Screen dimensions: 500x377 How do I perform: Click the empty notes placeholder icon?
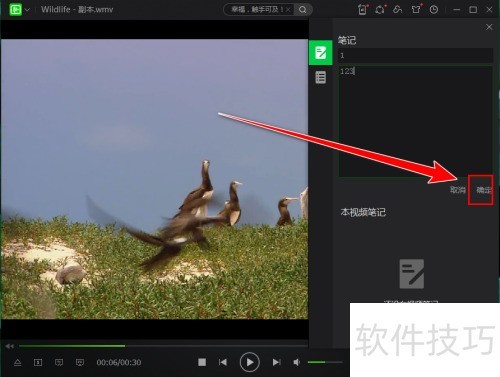pyautogui.click(x=412, y=274)
